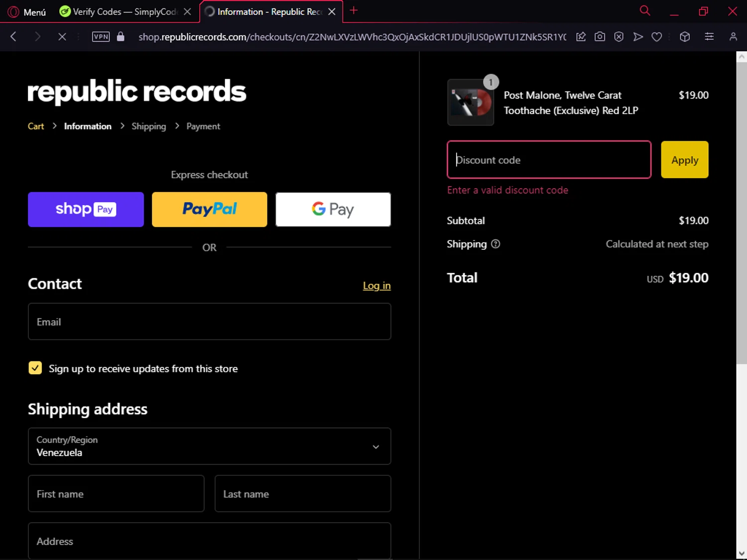Click the scrollbar down arrow

(742, 553)
